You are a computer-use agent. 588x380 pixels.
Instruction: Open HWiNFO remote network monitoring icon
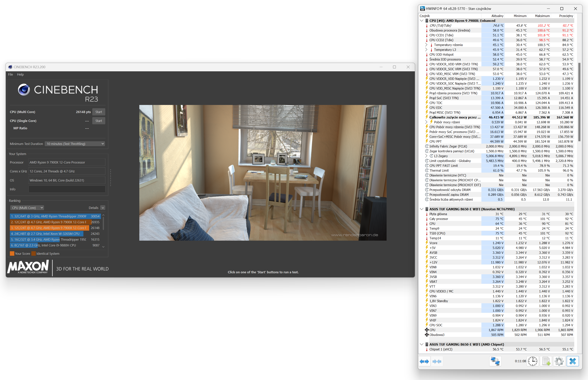point(495,361)
